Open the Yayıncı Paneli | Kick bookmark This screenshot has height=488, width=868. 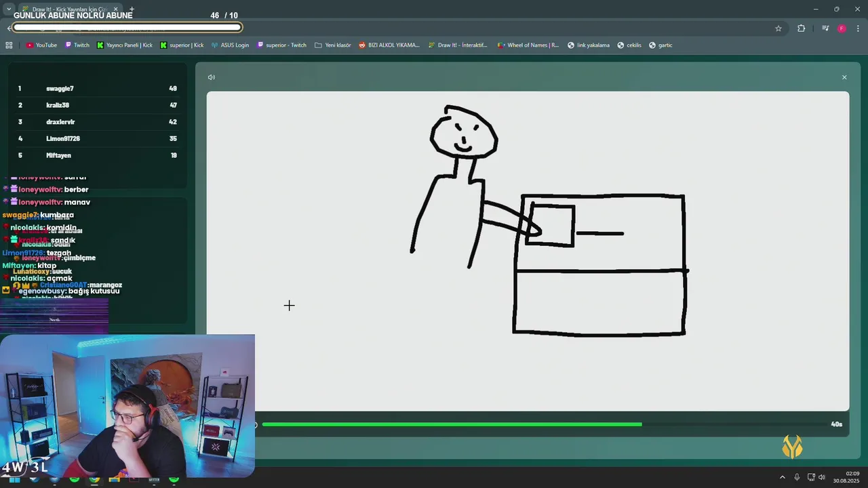tap(125, 45)
